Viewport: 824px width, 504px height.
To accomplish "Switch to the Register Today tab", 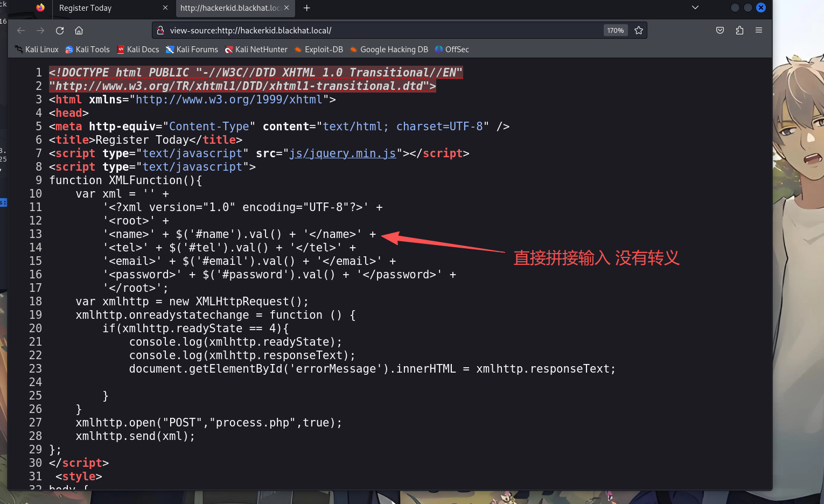I will point(108,8).
